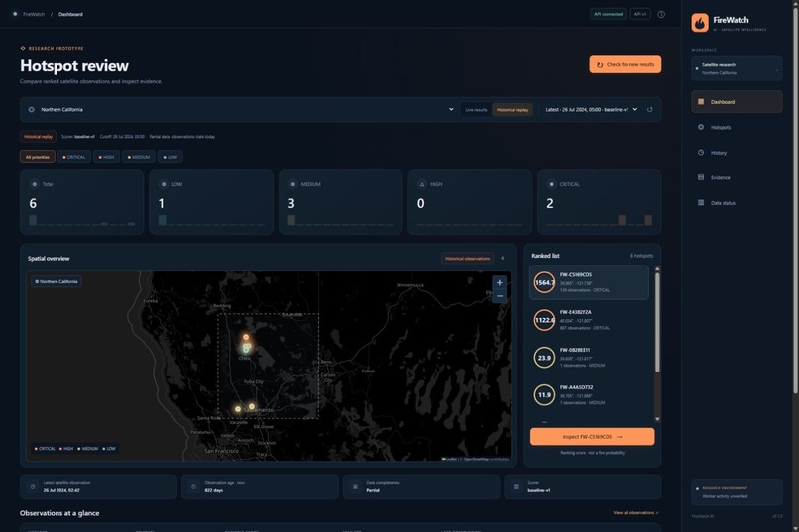Switch to Live results mode
This screenshot has width=799, height=532.
click(476, 109)
